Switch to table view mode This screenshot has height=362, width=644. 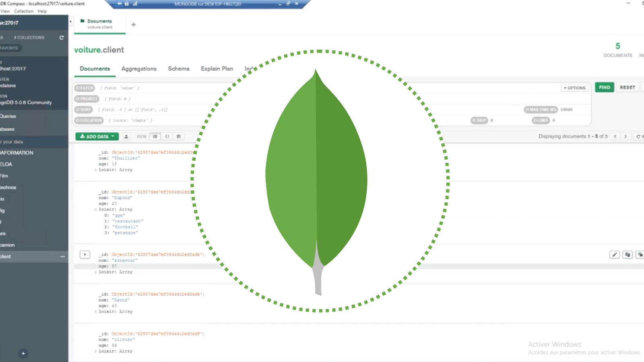[179, 136]
